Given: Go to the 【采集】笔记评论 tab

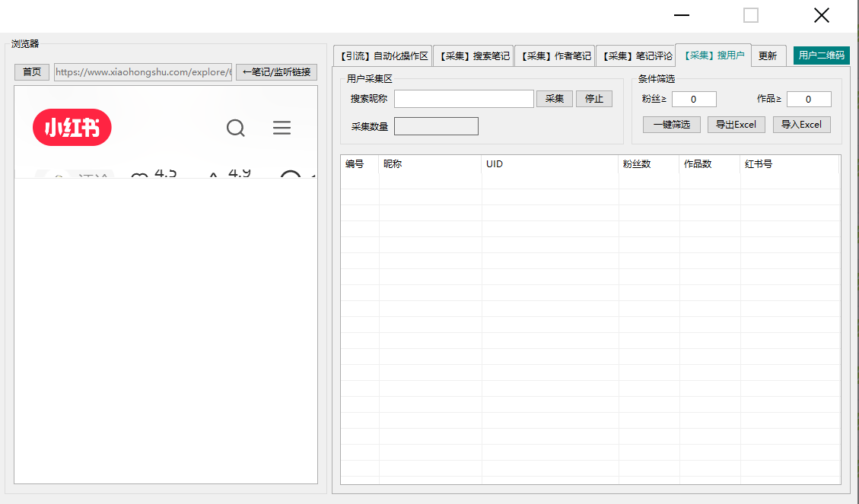Looking at the screenshot, I should (x=635, y=55).
